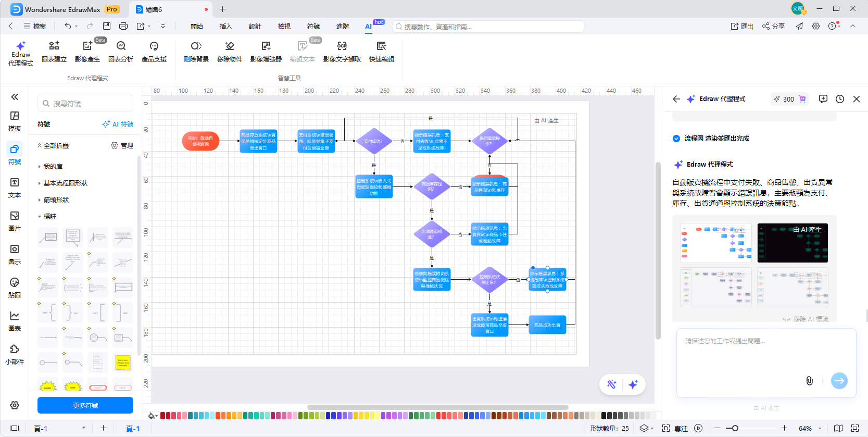Open the 貼圖 stickers sidebar panel
The width and height of the screenshot is (868, 437).
pos(15,288)
